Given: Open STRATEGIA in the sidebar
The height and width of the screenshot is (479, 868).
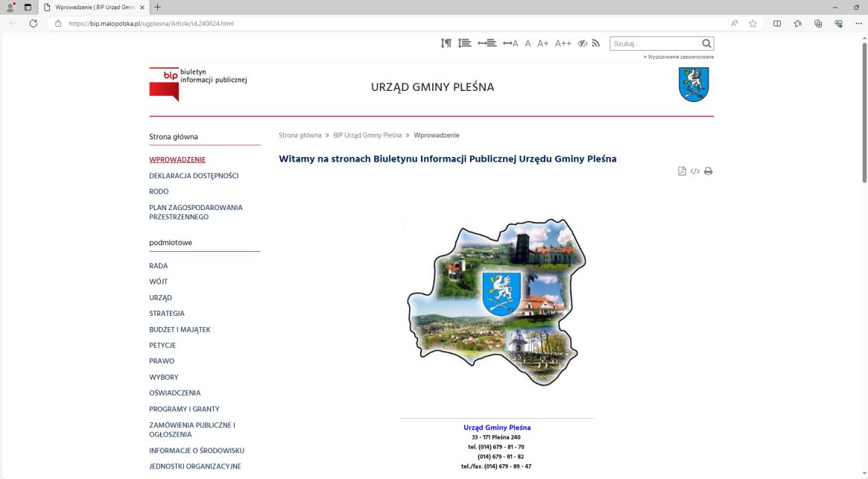Looking at the screenshot, I should coord(167,314).
